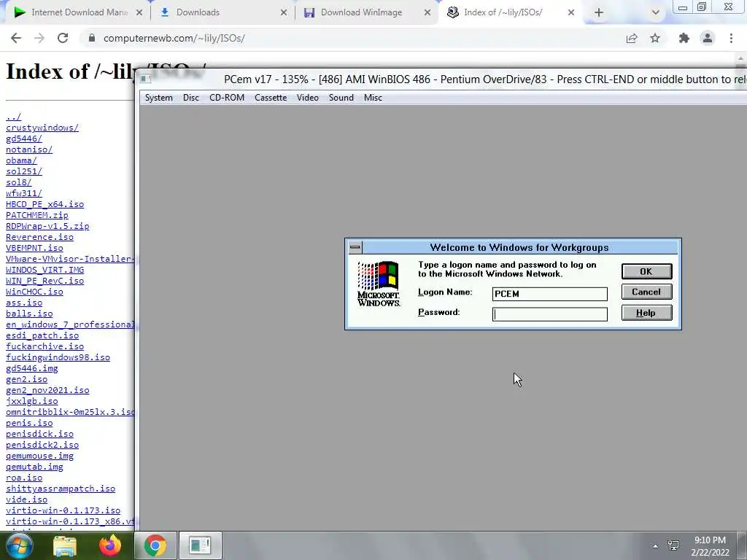Download WINDOS_VIRT.IMG
The height and width of the screenshot is (560, 747).
[x=44, y=270]
